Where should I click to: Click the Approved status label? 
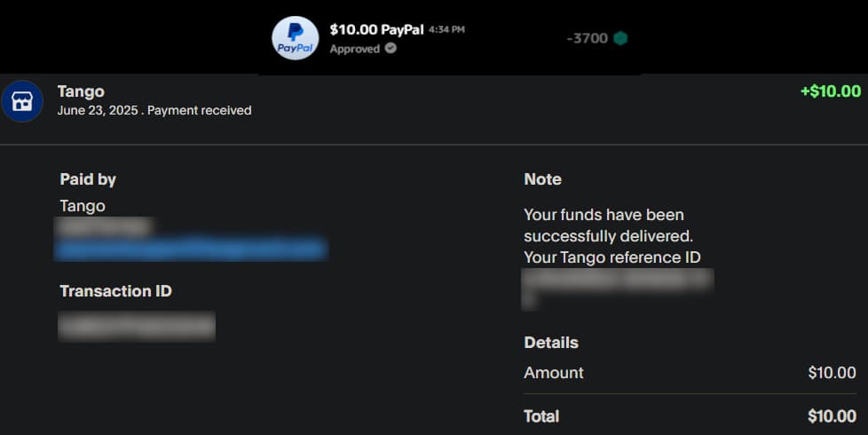pos(354,49)
